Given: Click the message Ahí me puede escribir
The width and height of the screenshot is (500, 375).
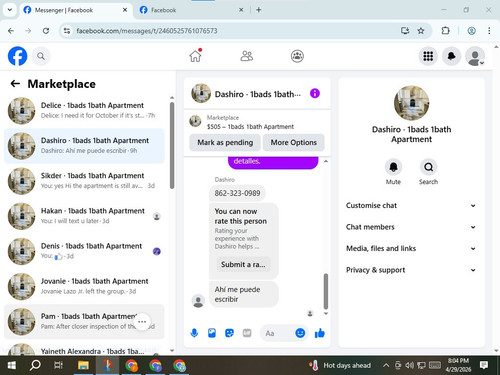Looking at the screenshot, I should pyautogui.click(x=243, y=294).
